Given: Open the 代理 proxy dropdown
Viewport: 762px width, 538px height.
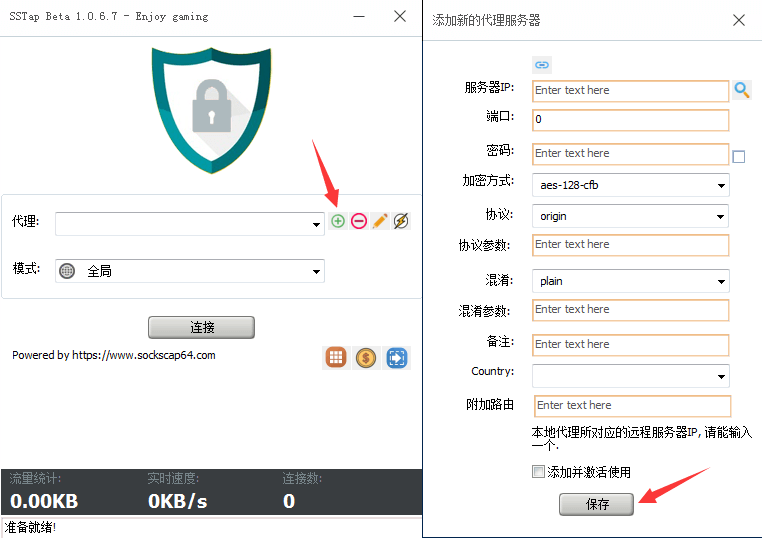Looking at the screenshot, I should click(190, 224).
